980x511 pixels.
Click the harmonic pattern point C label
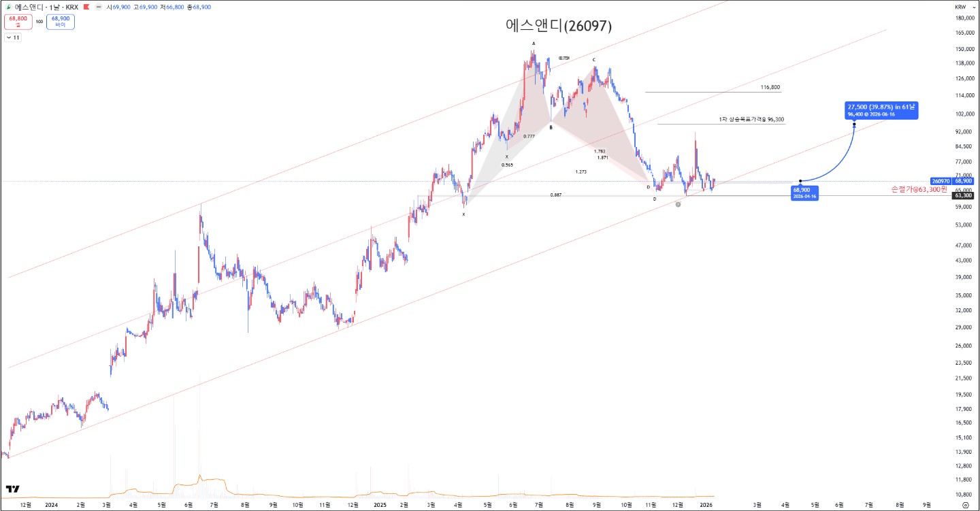click(593, 60)
